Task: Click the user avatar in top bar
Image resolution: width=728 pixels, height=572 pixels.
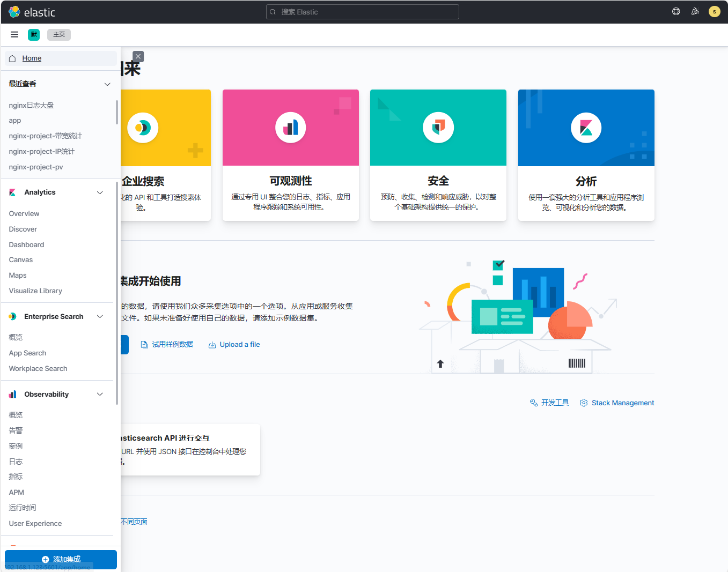Action: click(714, 11)
